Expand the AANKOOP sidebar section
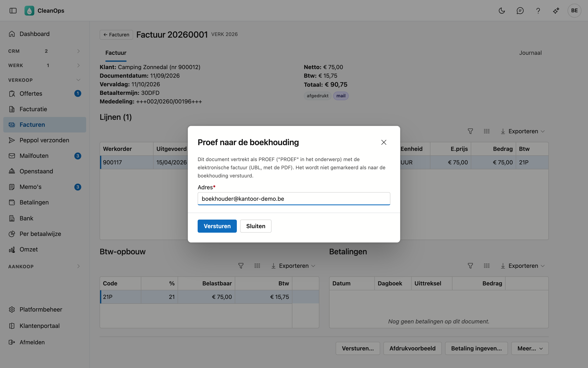This screenshot has height=368, width=588. pos(45,267)
